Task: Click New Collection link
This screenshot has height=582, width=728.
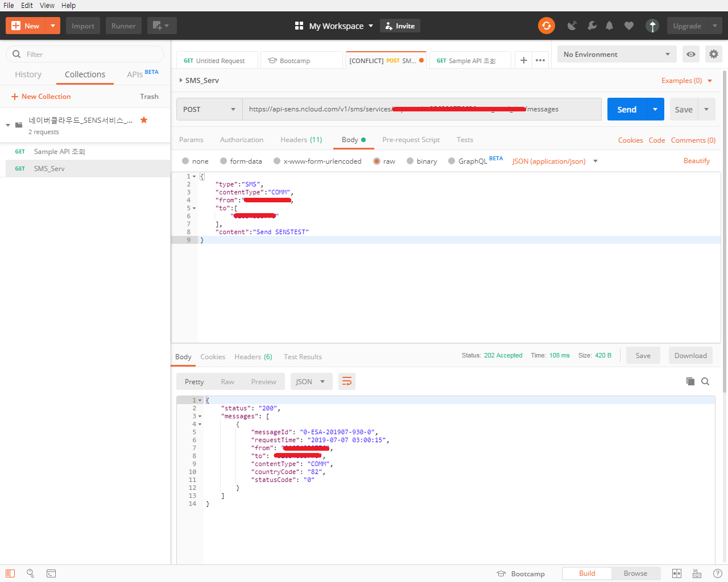Action: (x=41, y=96)
